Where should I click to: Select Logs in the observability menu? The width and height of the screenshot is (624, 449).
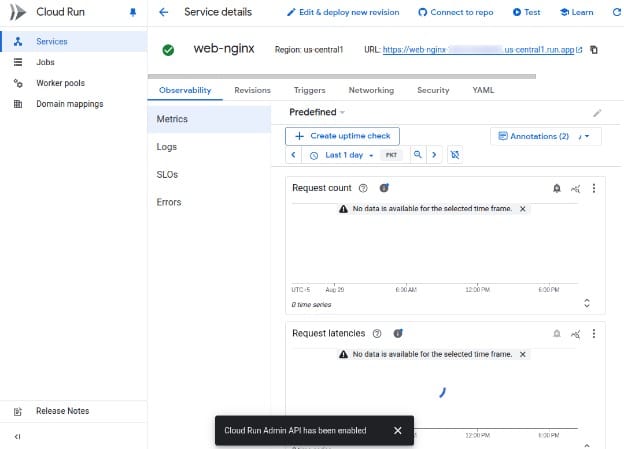tap(209, 147)
